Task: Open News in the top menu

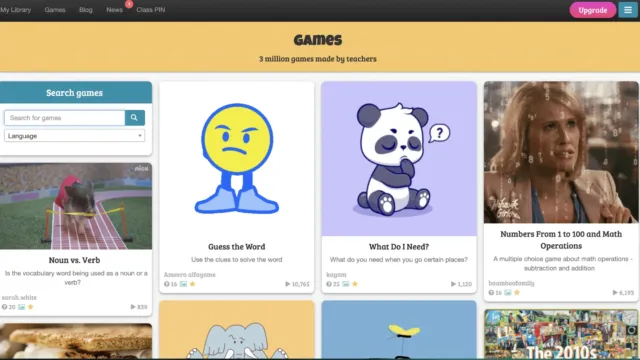Action: 114,10
